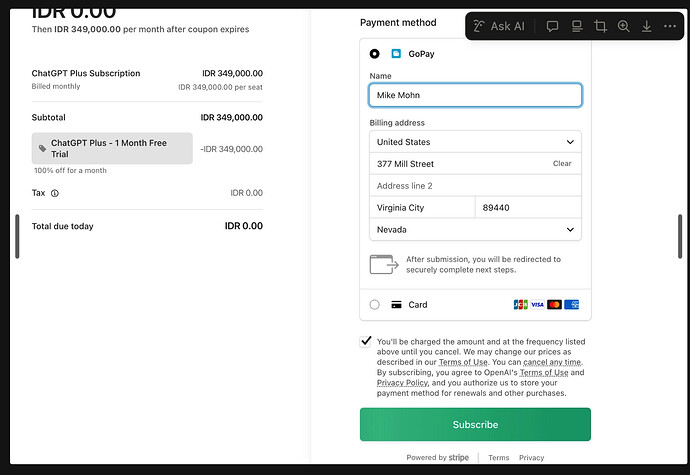Click the IDR 349,000.00 per seat text

point(220,87)
